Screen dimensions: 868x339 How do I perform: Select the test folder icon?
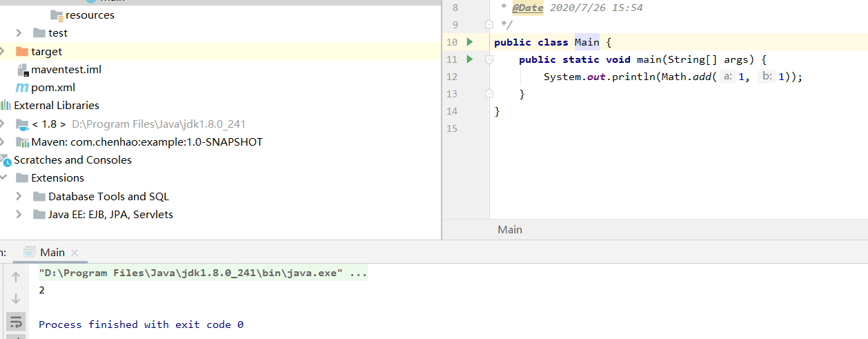click(39, 33)
